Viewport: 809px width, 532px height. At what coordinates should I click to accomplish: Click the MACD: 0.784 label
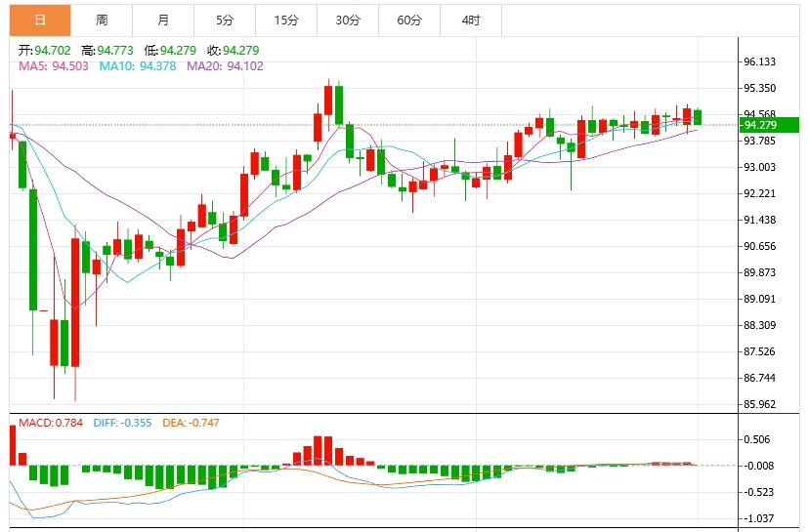click(51, 423)
